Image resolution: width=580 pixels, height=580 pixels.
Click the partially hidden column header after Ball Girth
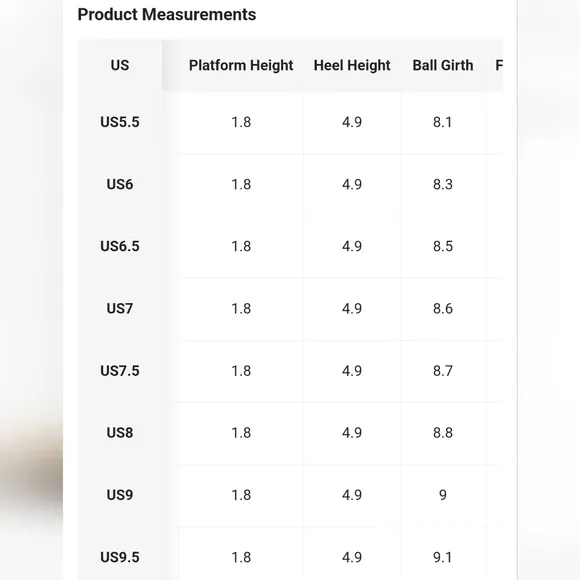(x=499, y=65)
